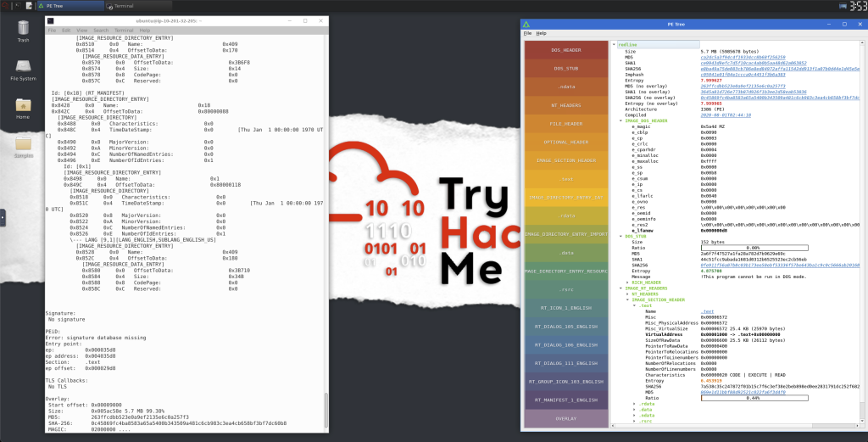Open the terminal's File menu
The height and width of the screenshot is (442, 868).
52,31
